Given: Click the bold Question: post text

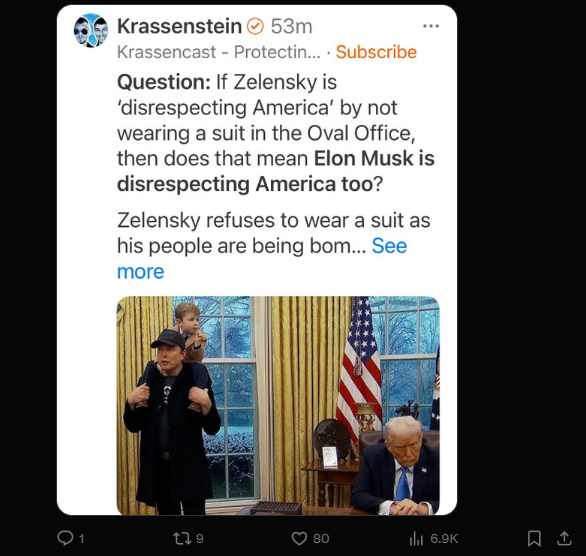Looking at the screenshot, I should (x=164, y=82).
